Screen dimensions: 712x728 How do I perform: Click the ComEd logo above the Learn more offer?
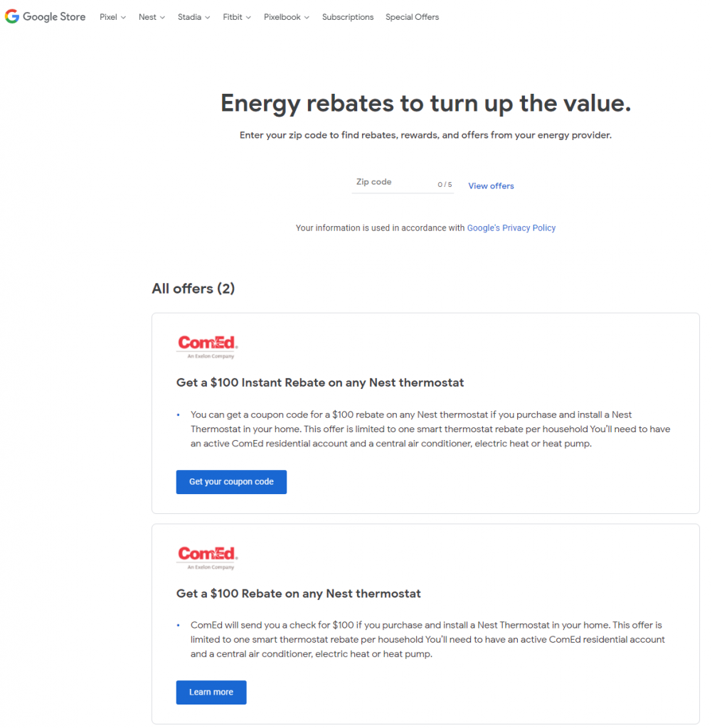tap(207, 557)
